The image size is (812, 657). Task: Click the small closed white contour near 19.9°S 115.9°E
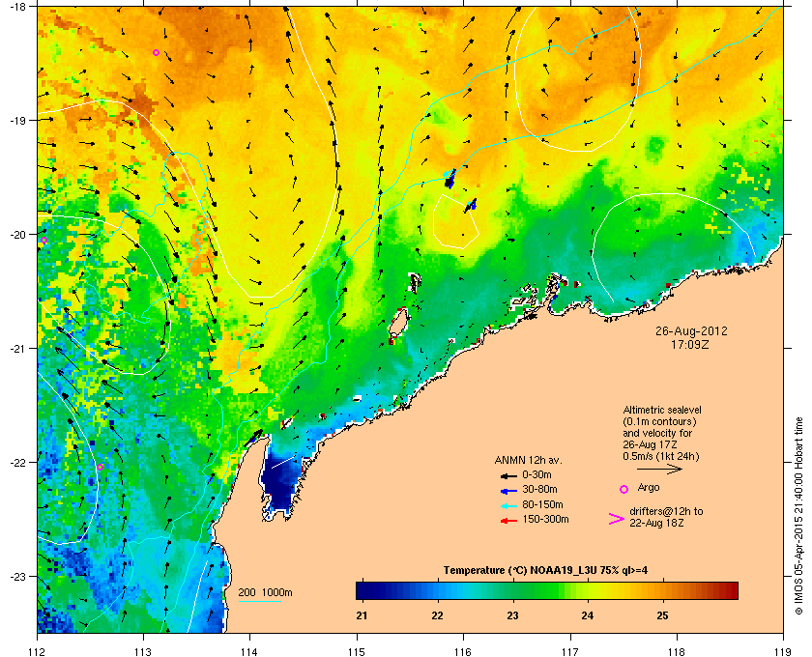455,222
